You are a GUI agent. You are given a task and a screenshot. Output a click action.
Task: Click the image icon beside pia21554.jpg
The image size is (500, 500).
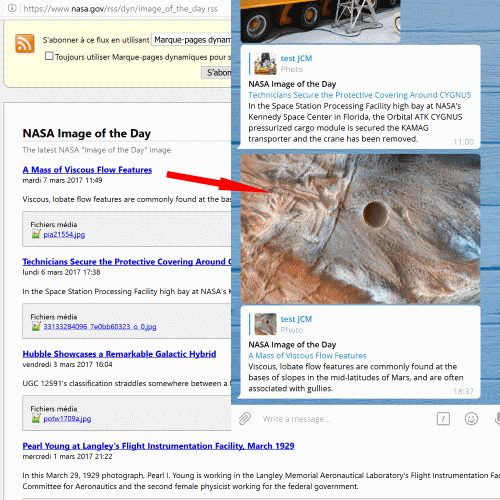(36, 234)
